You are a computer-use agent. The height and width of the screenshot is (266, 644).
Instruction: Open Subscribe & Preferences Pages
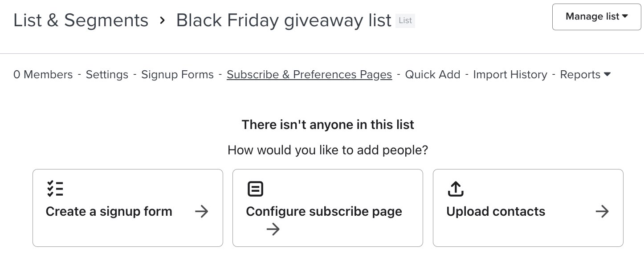[x=309, y=75]
